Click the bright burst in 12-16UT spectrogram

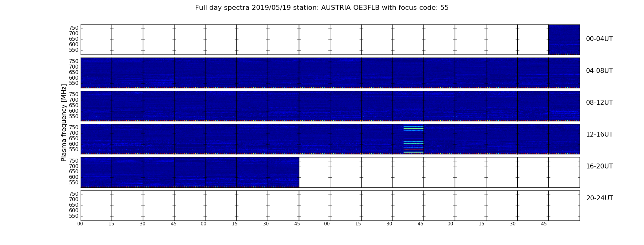(413, 139)
